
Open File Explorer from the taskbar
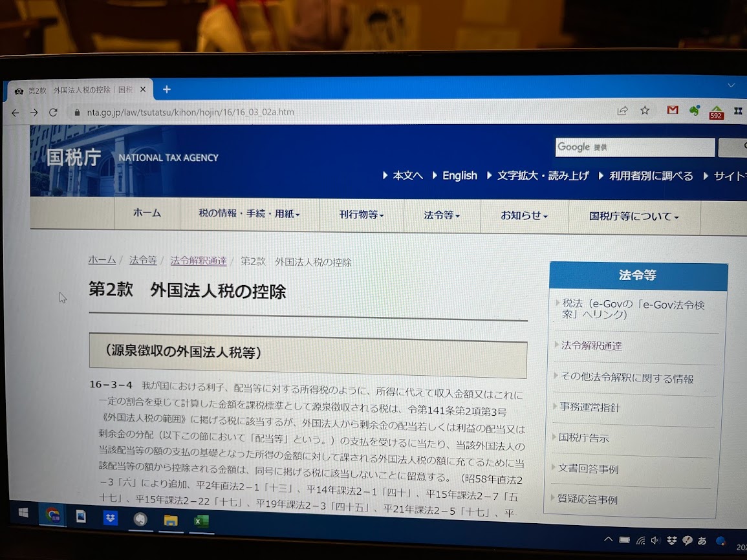click(x=171, y=520)
